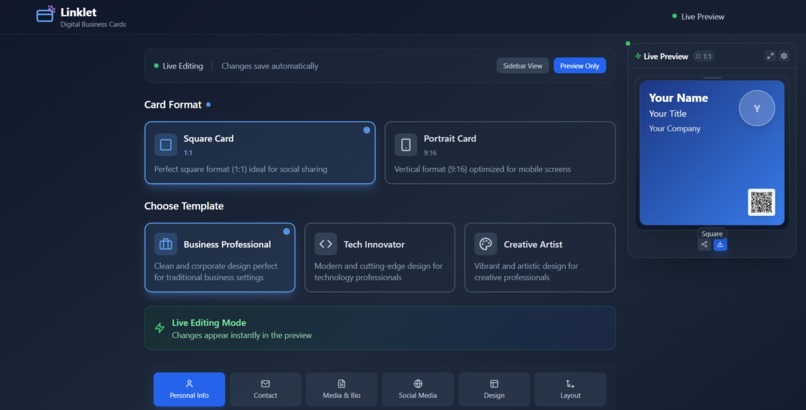
Task: Choose the Creative Artist template
Action: coord(540,257)
